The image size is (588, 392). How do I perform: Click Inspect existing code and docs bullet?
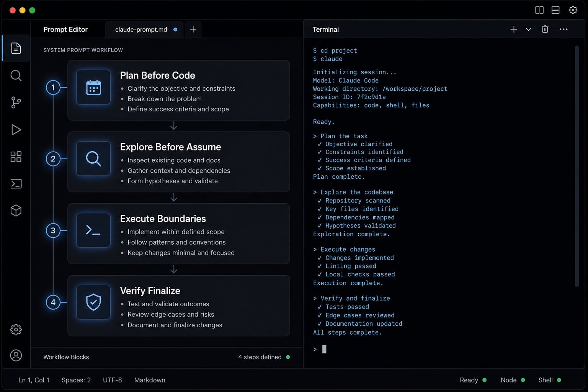pos(174,160)
